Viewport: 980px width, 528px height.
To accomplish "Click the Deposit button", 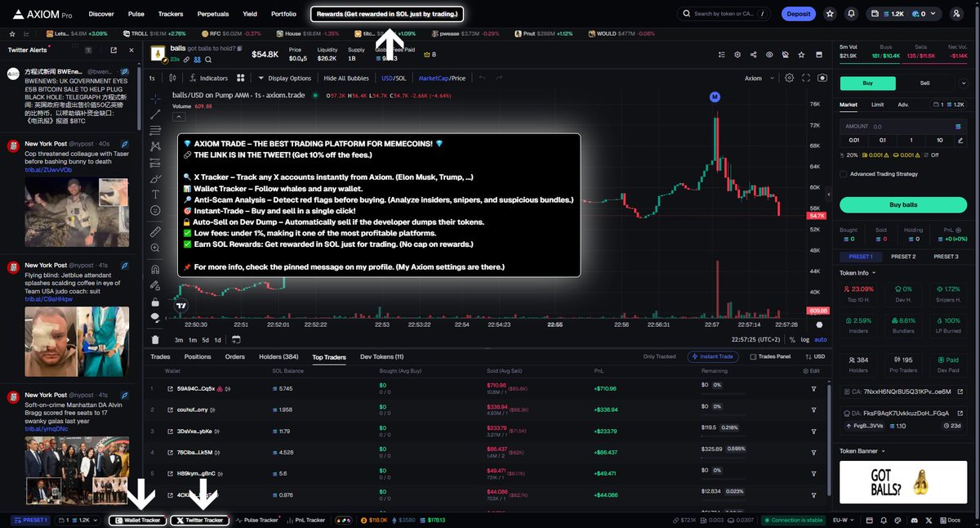I will [799, 14].
